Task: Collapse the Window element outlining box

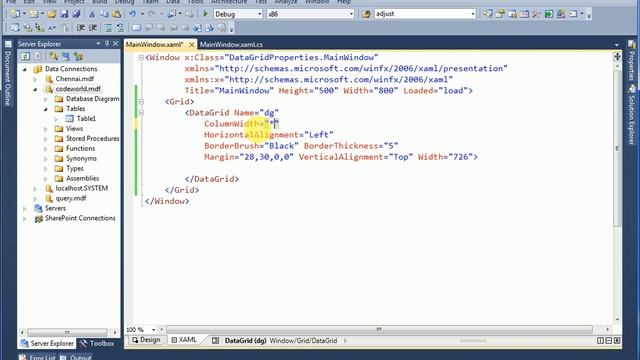Action: 141,58
